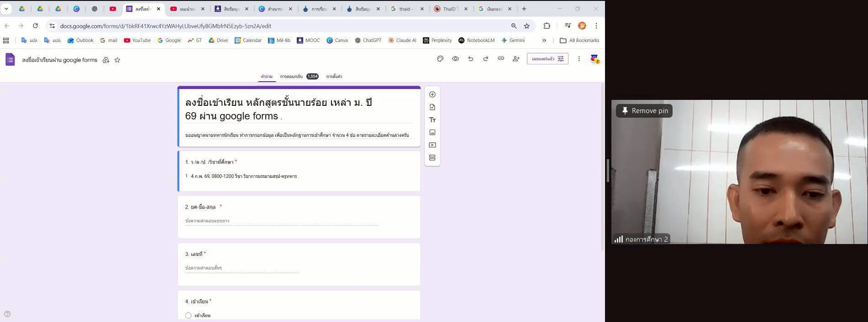Open the tab search dropdown arrow

(x=6, y=9)
